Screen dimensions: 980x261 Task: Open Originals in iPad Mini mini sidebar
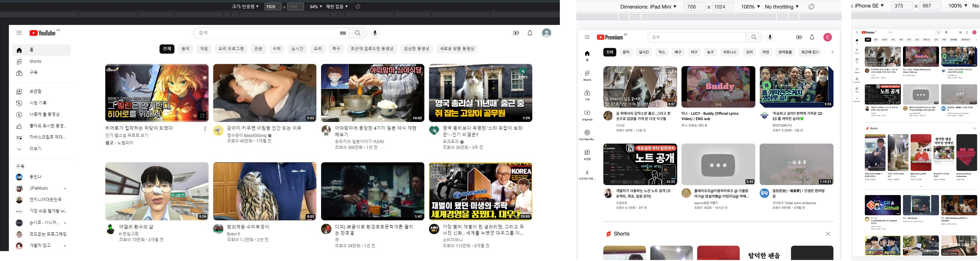[587, 115]
